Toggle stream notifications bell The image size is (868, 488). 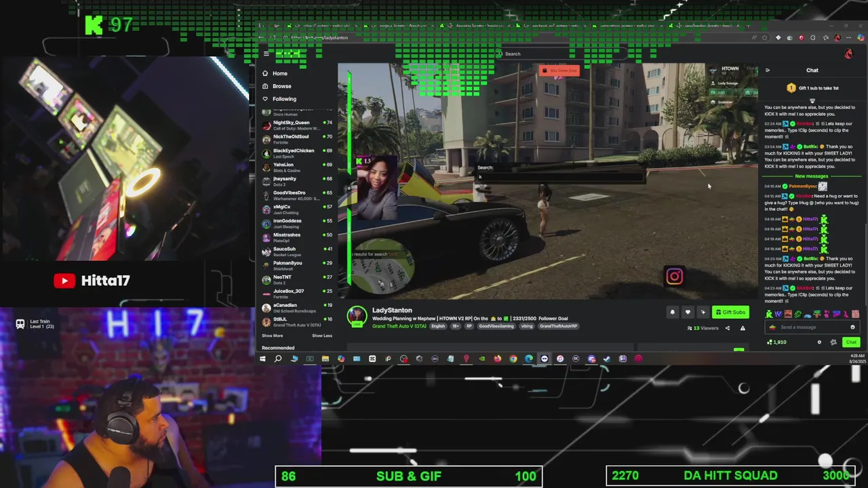(672, 312)
